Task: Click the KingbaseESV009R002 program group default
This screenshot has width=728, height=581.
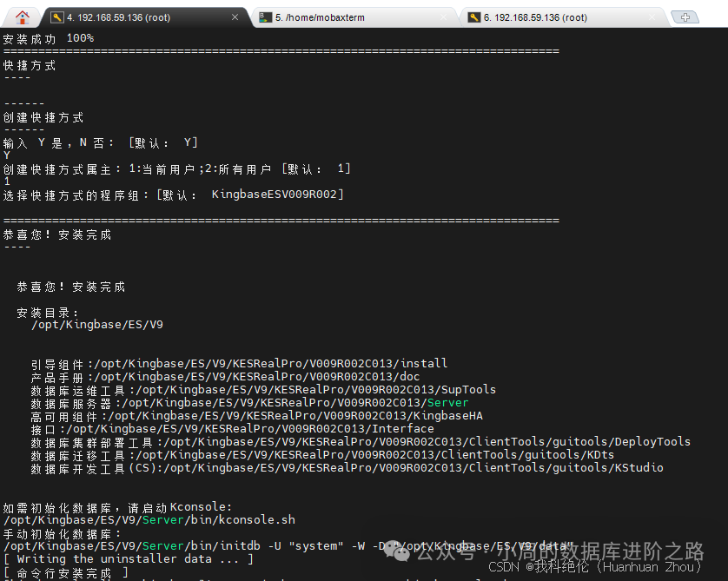Action: click(278, 195)
